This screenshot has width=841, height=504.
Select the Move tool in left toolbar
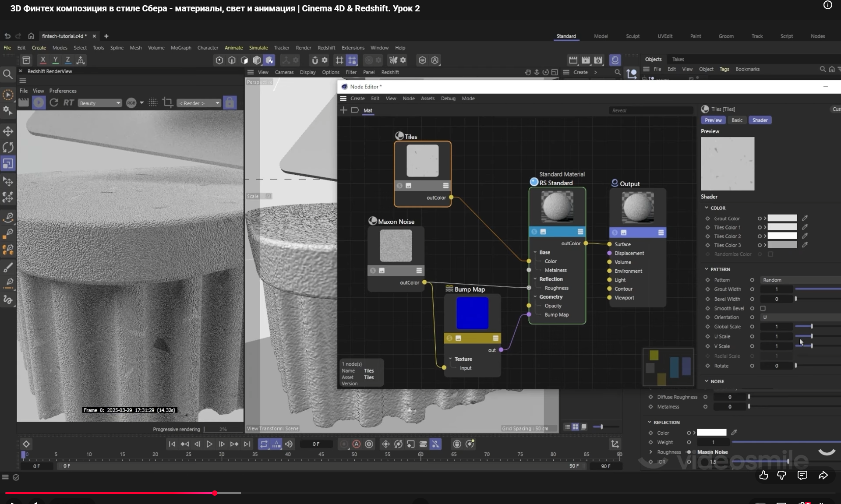click(x=8, y=131)
